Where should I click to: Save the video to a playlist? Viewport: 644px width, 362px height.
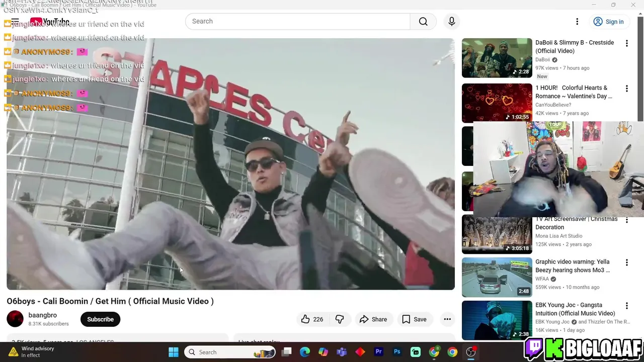[414, 319]
